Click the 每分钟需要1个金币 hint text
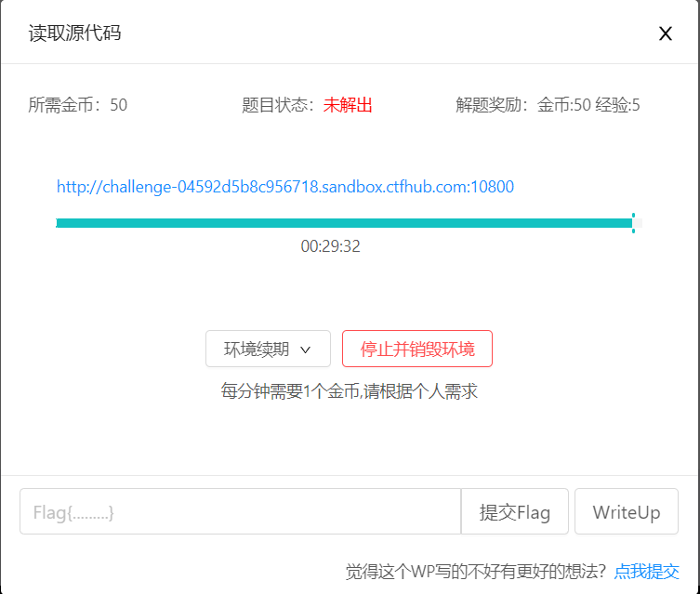The height and width of the screenshot is (594, 700). pos(349,391)
